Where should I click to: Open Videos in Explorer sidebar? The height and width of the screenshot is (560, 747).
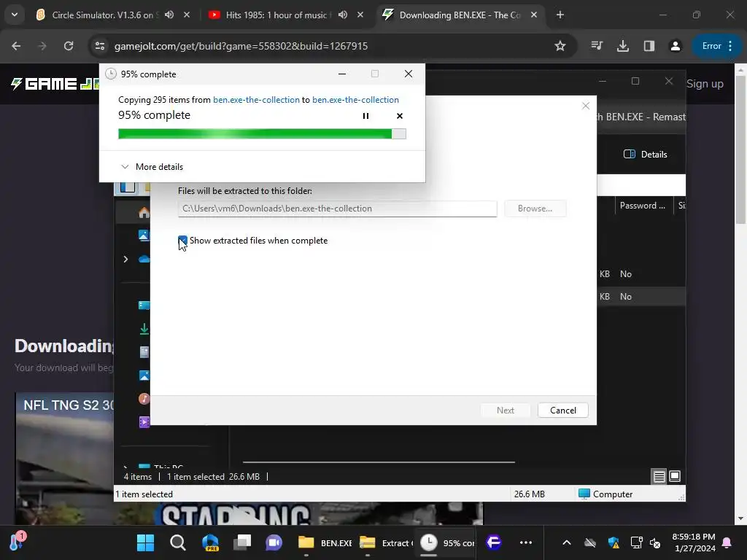tap(144, 422)
